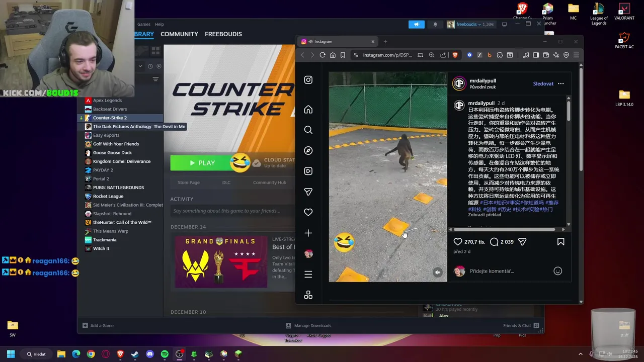Open Instagram Reels icon in sidebar
644x362 pixels.
pos(308,171)
